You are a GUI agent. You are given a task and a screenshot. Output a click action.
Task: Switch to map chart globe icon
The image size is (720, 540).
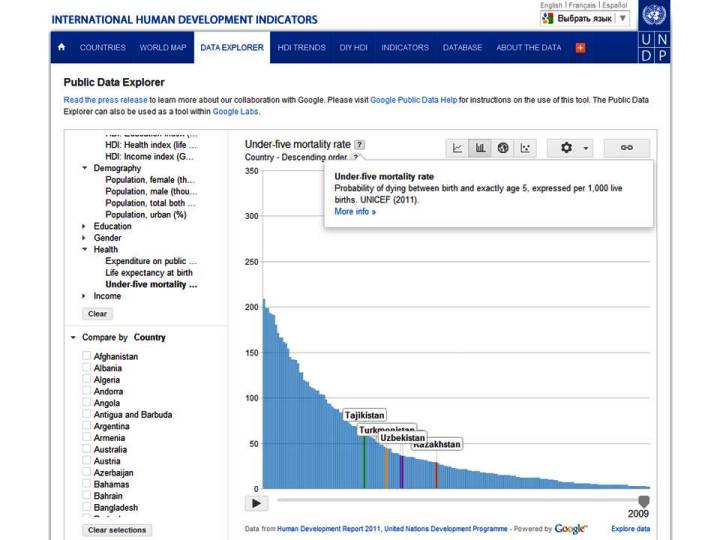pyautogui.click(x=503, y=148)
